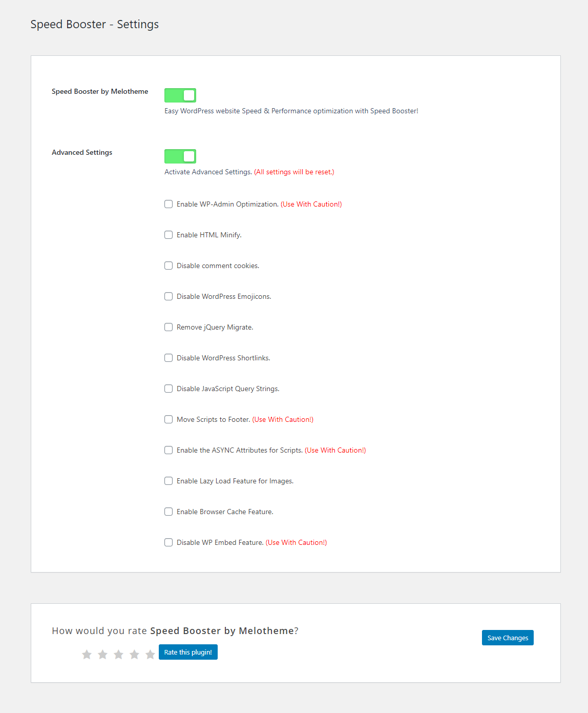The image size is (588, 713).
Task: Check Disable WordPress Shortlinks
Action: click(x=169, y=358)
